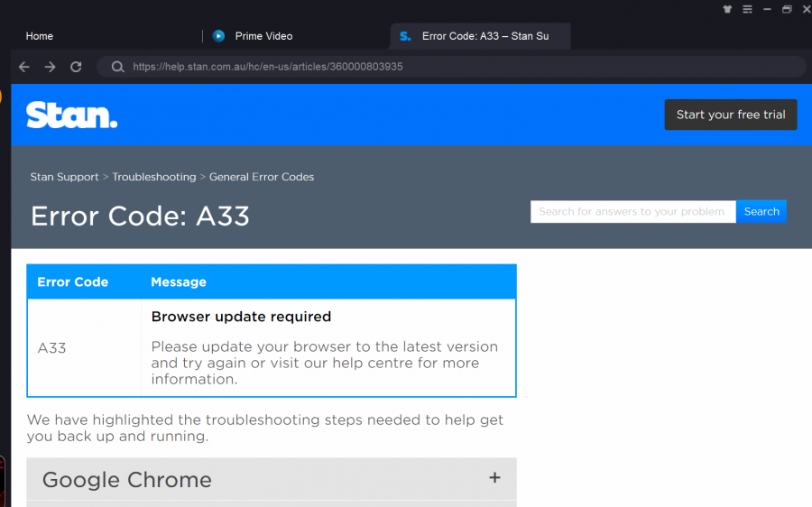Viewport: 812px width, 507px height.
Task: Switch to the Home tab
Action: [x=40, y=36]
